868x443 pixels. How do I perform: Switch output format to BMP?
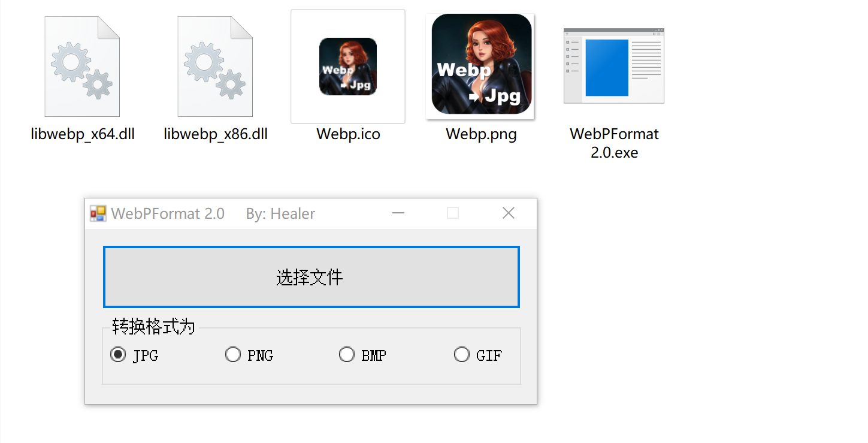(x=347, y=354)
